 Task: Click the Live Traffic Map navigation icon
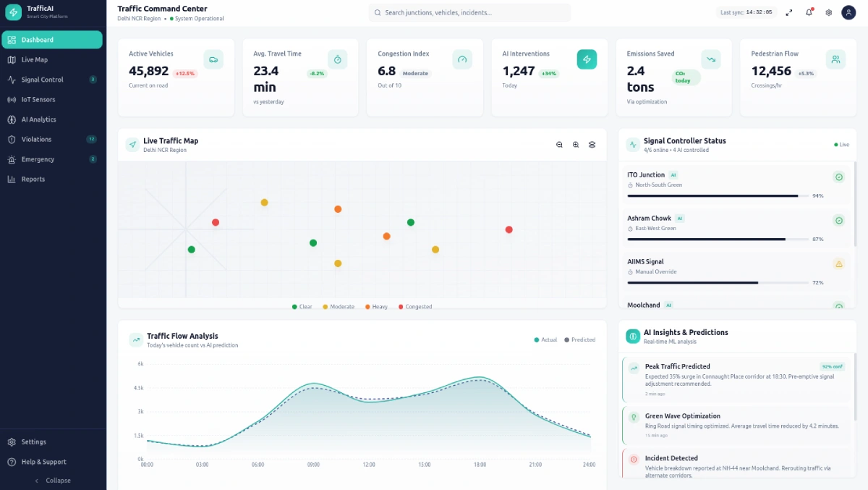click(x=132, y=145)
